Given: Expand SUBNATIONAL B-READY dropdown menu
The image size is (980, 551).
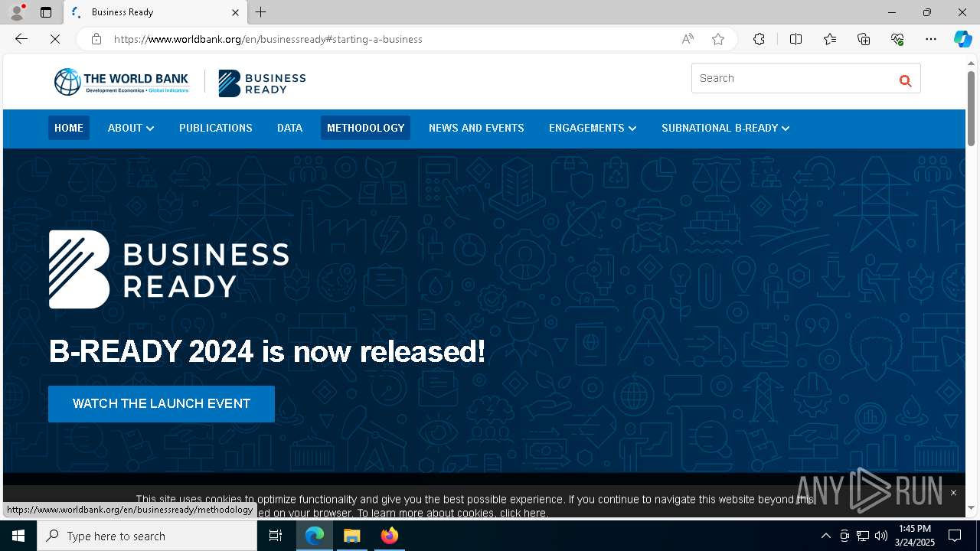Looking at the screenshot, I should 725,128.
